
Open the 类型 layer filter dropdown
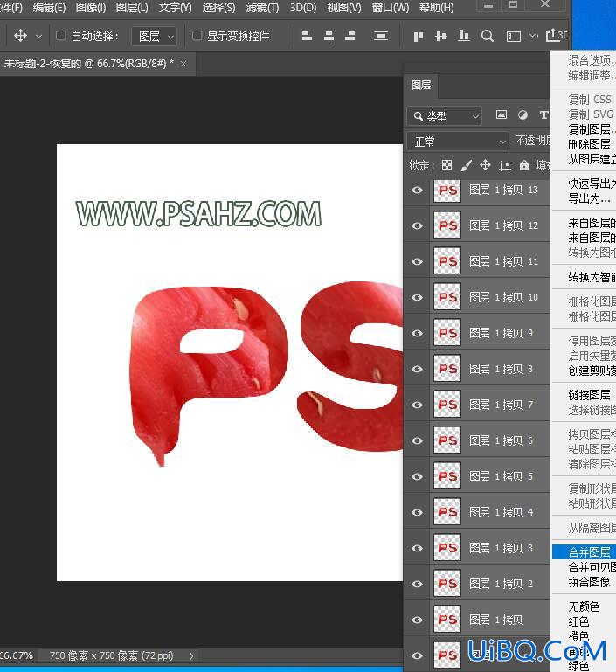tap(444, 115)
